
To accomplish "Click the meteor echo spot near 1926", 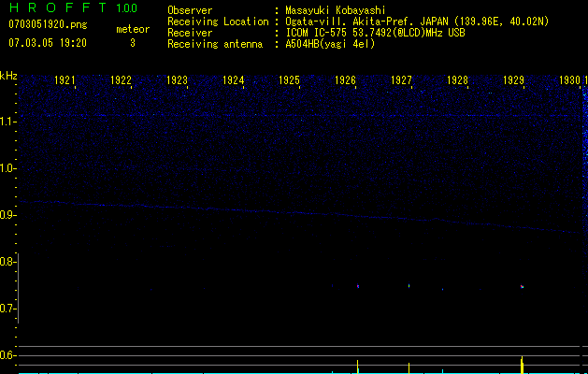I will 358,286.
